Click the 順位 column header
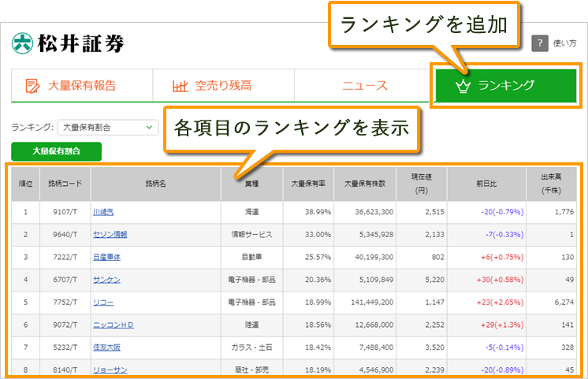The width and height of the screenshot is (588, 379). click(x=25, y=184)
